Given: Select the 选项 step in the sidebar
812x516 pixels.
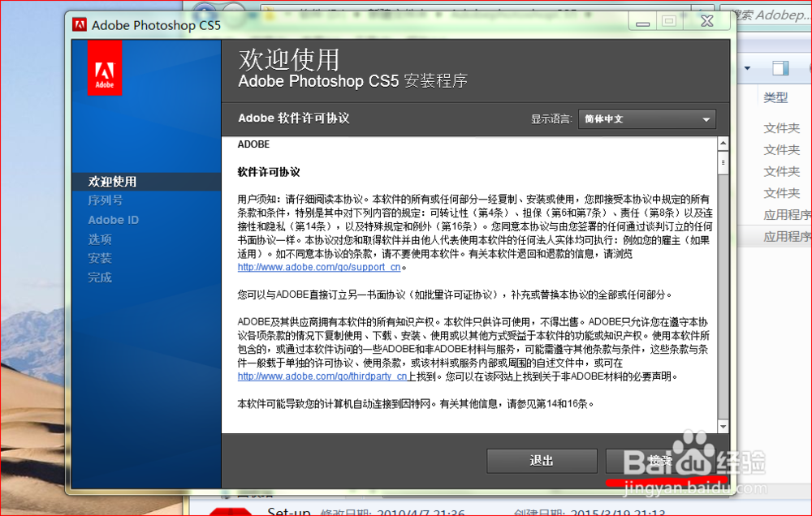Looking at the screenshot, I should click(x=99, y=239).
